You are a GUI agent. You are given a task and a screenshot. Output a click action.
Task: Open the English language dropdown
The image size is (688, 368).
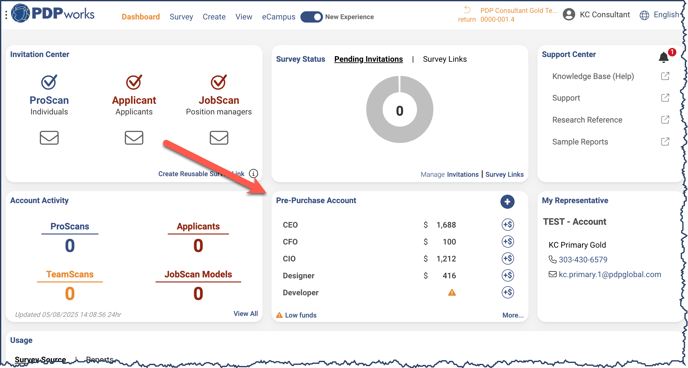666,14
